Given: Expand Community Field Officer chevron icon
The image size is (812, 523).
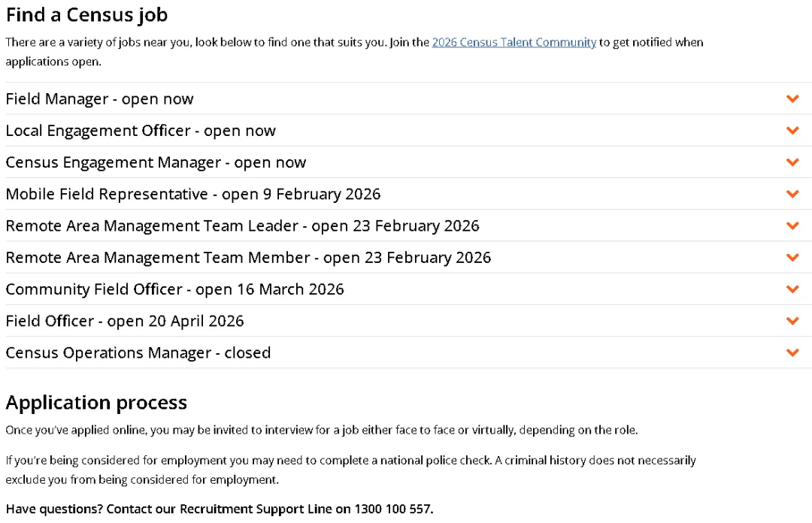Looking at the screenshot, I should pos(792,289).
